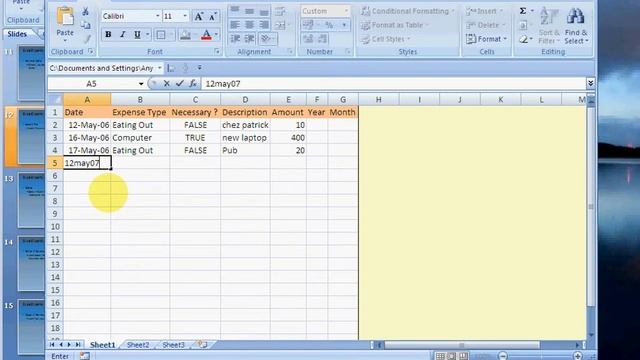This screenshot has width=640, height=360.
Task: Click the Increase Decimal icon
Action: click(x=308, y=39)
